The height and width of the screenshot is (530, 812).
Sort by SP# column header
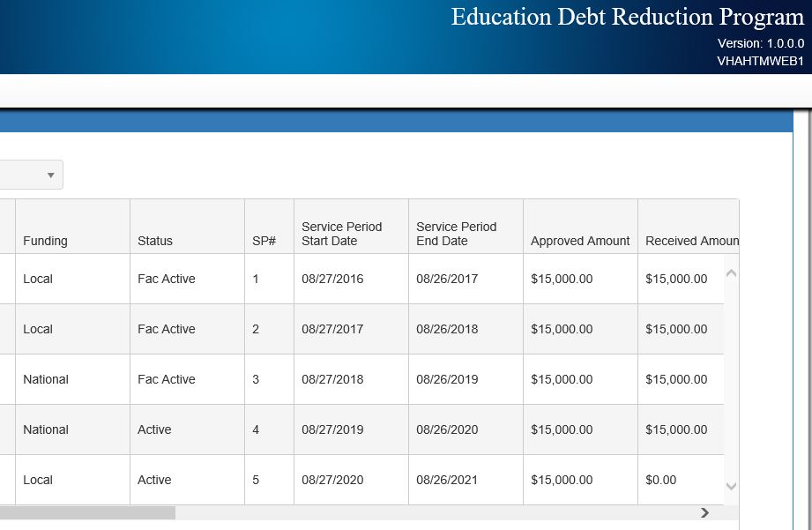point(269,227)
